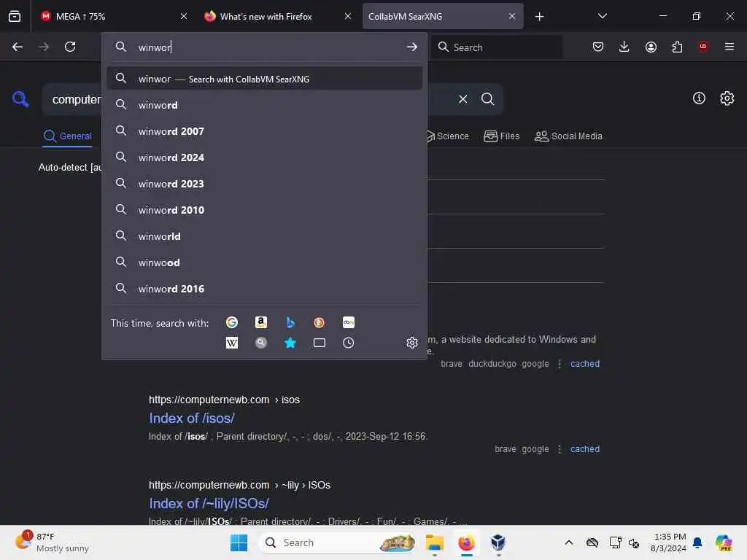Image resolution: width=747 pixels, height=560 pixels.
Task: Choose the 'winword 2024' suggestion
Action: pyautogui.click(x=264, y=157)
